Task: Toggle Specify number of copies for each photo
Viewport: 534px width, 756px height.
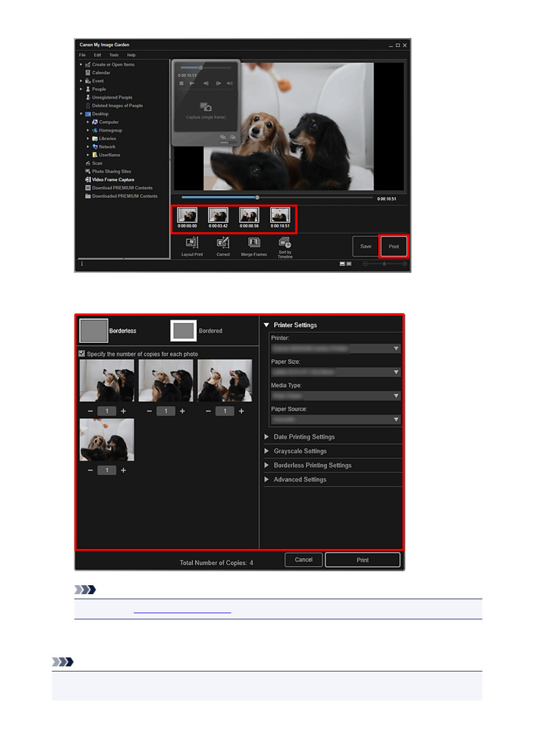Action: pyautogui.click(x=82, y=354)
